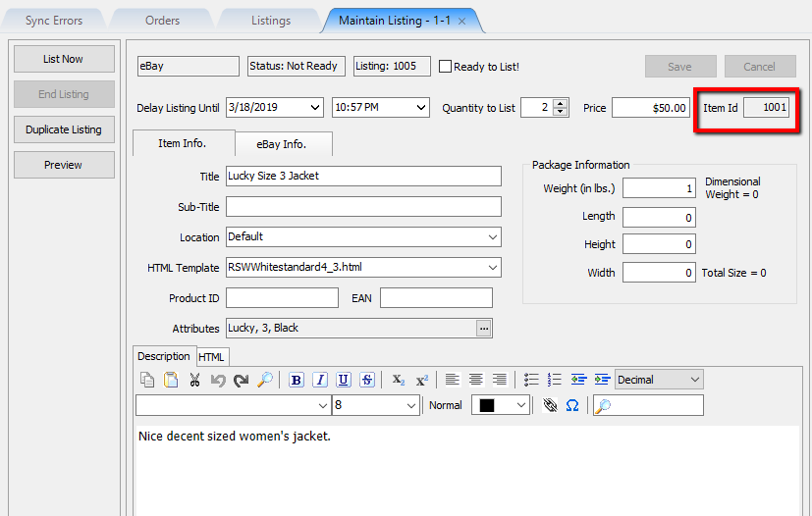The height and width of the screenshot is (516, 812).
Task: Click the Duplicate Listing button
Action: 64,129
